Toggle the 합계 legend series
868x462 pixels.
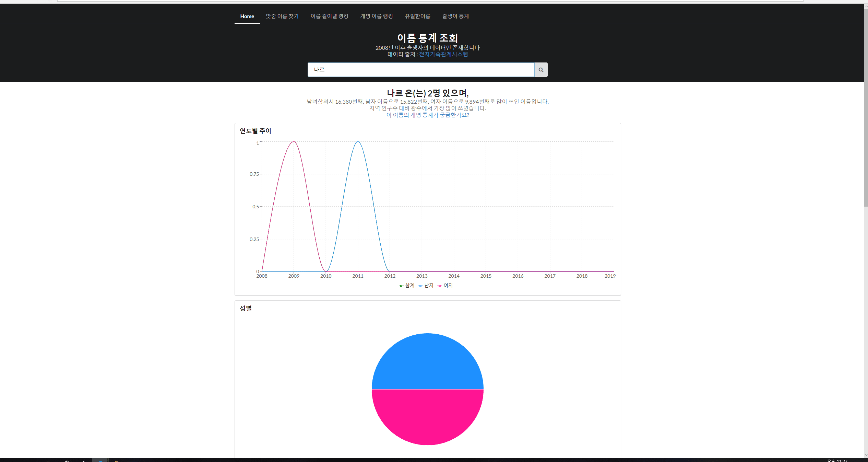click(x=407, y=286)
